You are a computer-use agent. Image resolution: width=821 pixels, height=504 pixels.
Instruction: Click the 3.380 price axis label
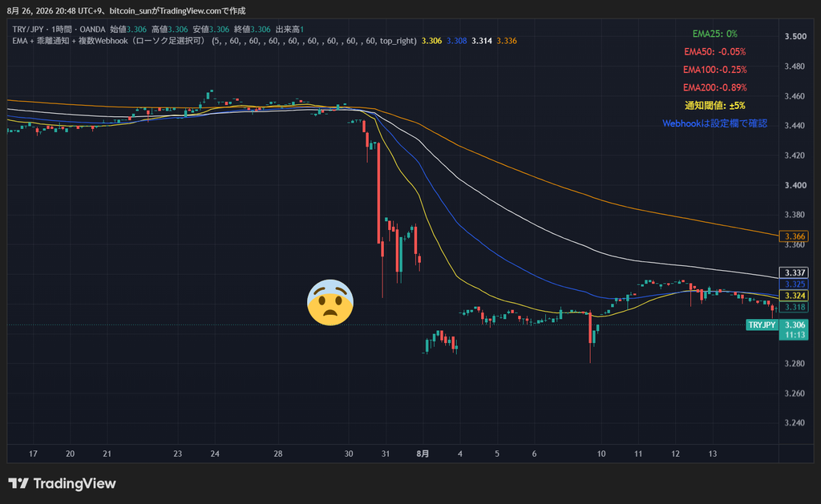click(795, 215)
